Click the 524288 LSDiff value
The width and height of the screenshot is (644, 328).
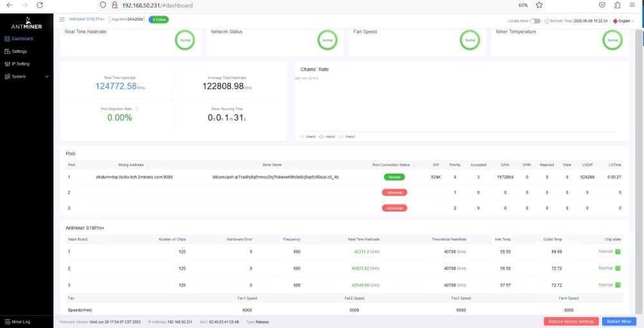click(587, 177)
